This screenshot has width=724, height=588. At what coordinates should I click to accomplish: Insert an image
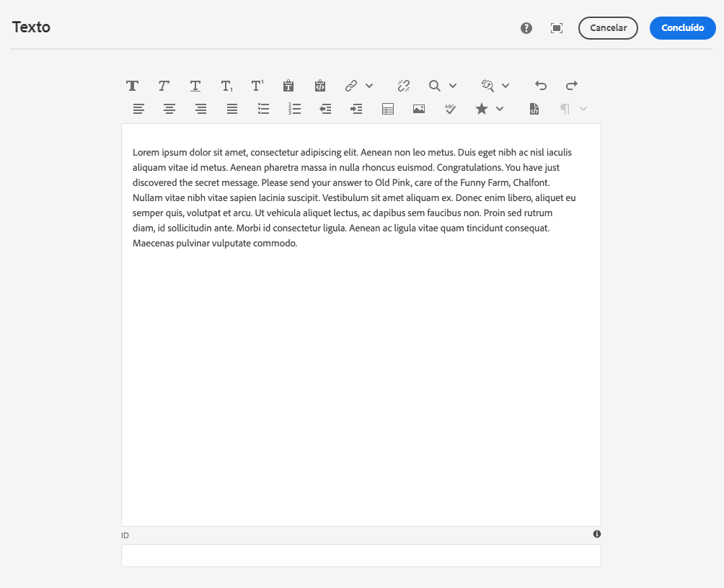click(419, 109)
